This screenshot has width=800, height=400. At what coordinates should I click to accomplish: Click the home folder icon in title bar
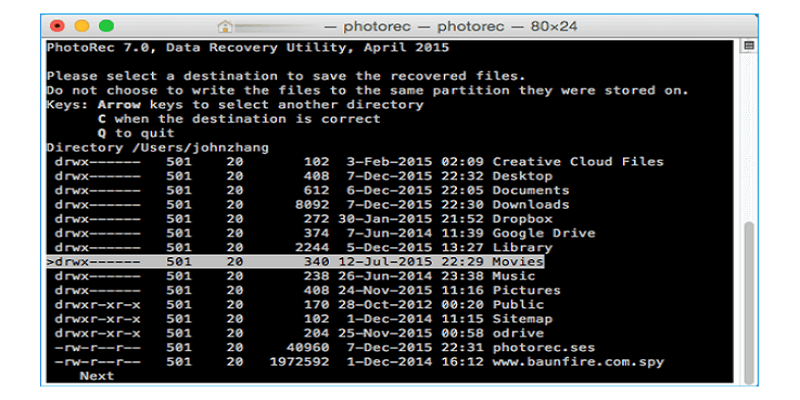click(225, 26)
